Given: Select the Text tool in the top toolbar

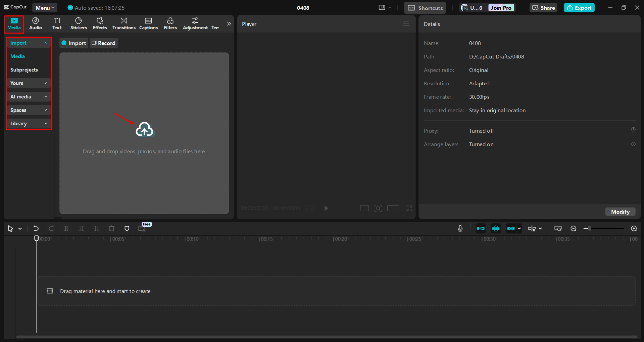Looking at the screenshot, I should [x=57, y=23].
